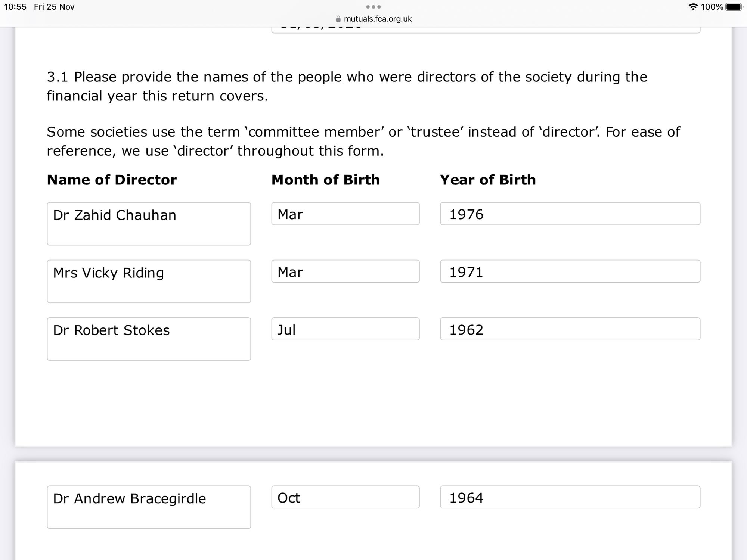
Task: Open Month of Birth field for Zahid Chauhan
Action: click(345, 214)
